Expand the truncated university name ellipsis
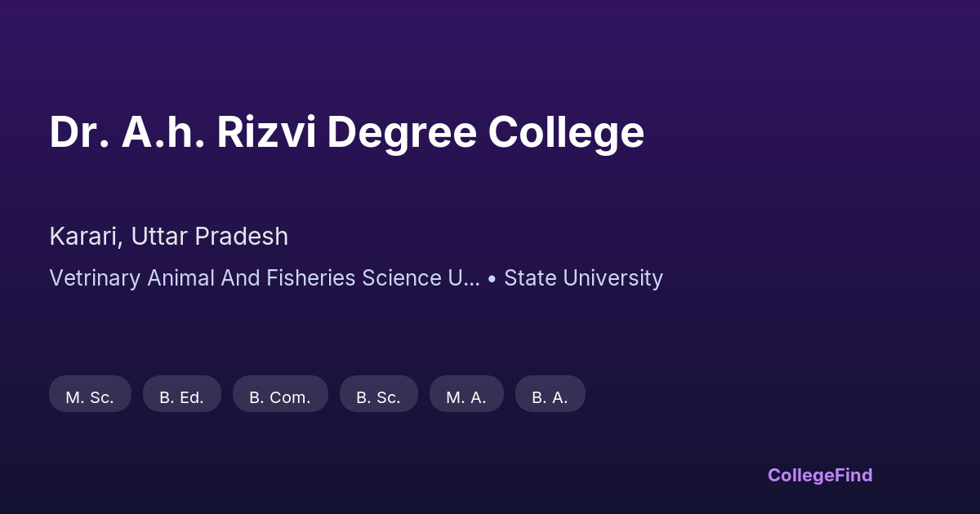980x514 pixels. (471, 278)
